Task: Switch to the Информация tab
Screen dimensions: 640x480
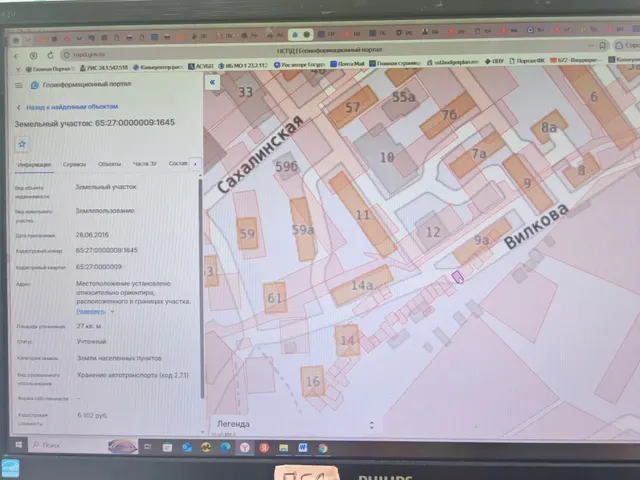Action: (34, 164)
